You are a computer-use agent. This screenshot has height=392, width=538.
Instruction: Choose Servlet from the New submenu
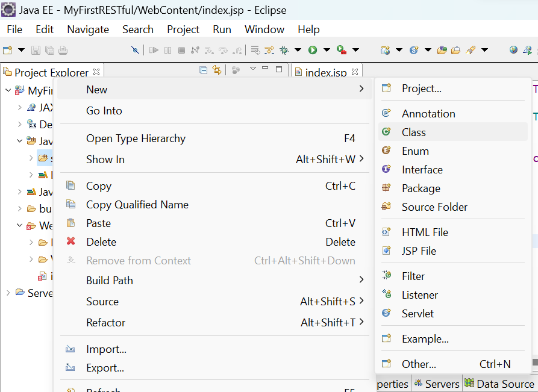coord(453,313)
